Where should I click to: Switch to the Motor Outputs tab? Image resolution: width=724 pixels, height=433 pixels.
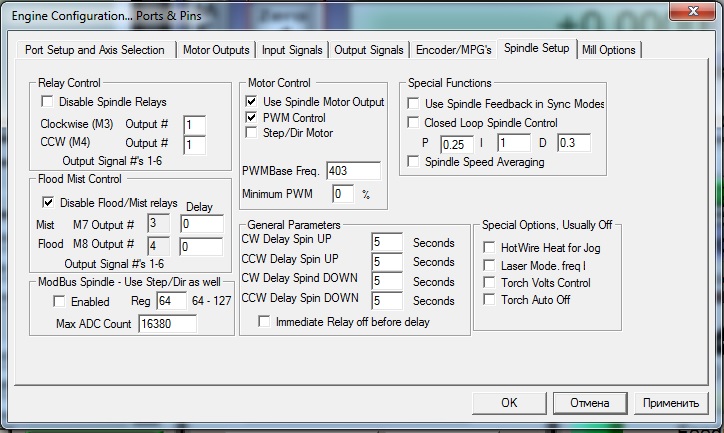(216, 50)
